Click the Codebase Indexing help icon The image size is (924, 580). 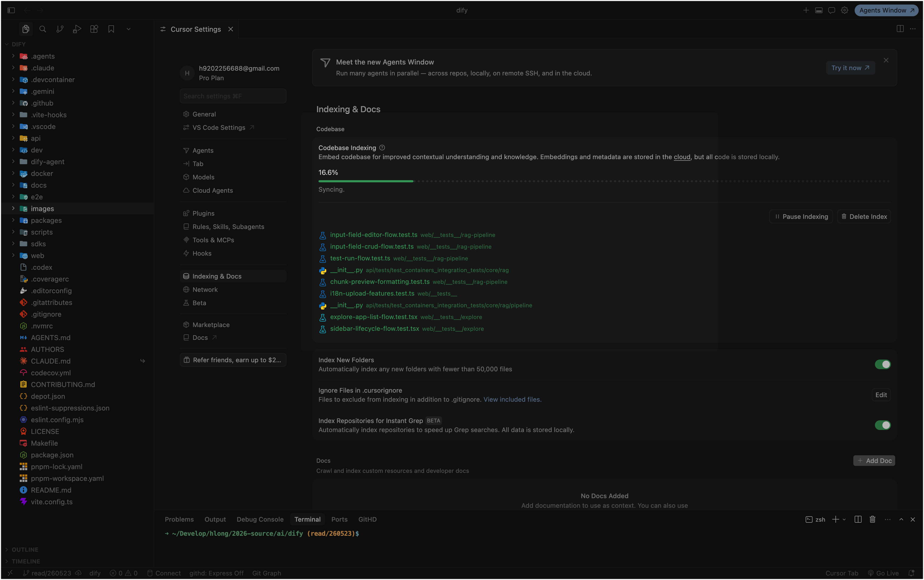[382, 148]
